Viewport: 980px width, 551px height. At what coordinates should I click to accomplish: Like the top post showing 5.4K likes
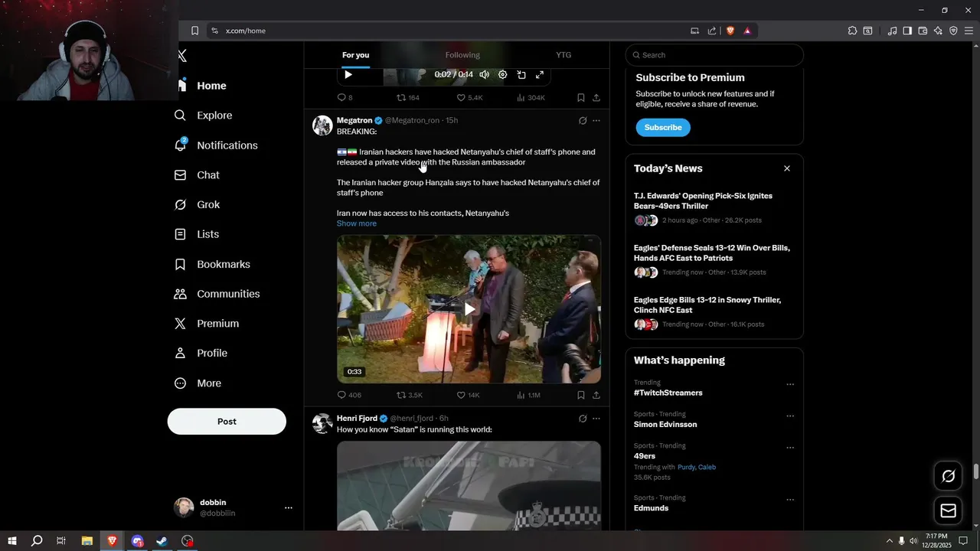469,97
